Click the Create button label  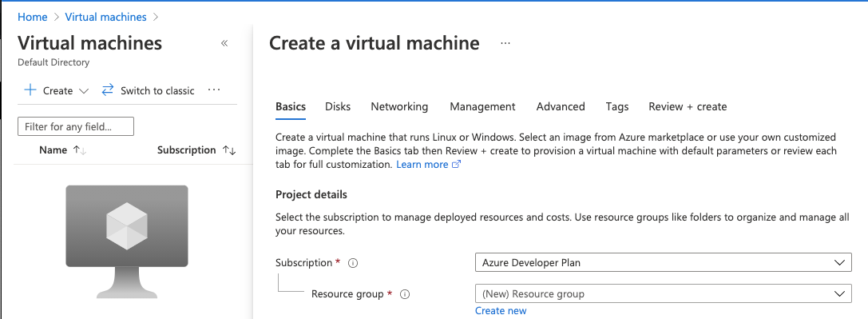click(x=57, y=90)
